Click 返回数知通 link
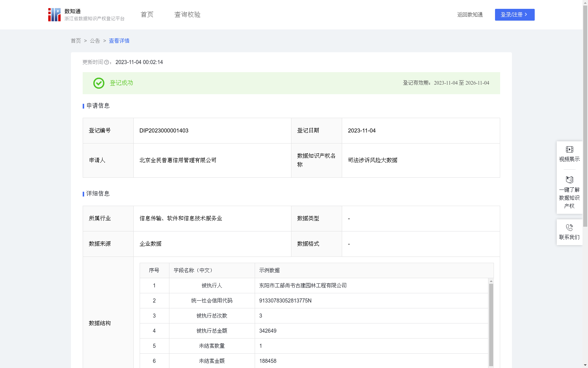The image size is (588, 368). pyautogui.click(x=470, y=15)
